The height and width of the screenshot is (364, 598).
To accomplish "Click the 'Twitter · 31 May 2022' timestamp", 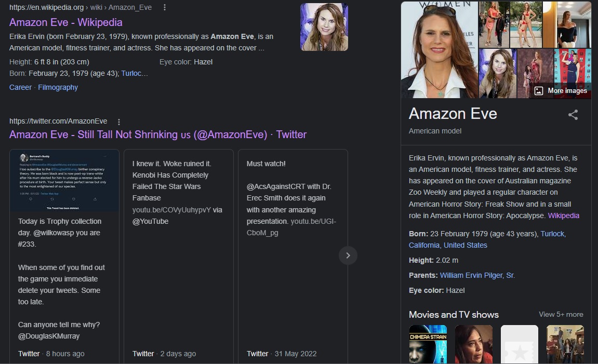I will [282, 354].
